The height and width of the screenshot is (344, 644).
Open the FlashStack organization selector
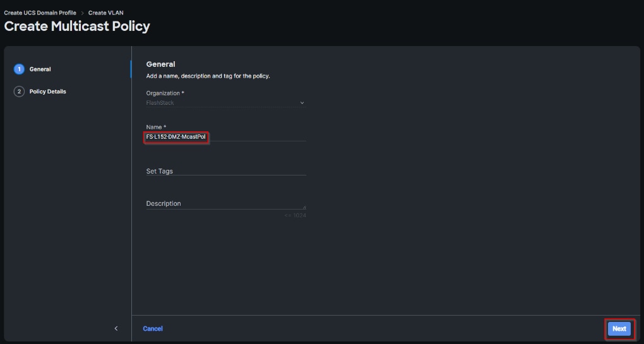coord(224,103)
